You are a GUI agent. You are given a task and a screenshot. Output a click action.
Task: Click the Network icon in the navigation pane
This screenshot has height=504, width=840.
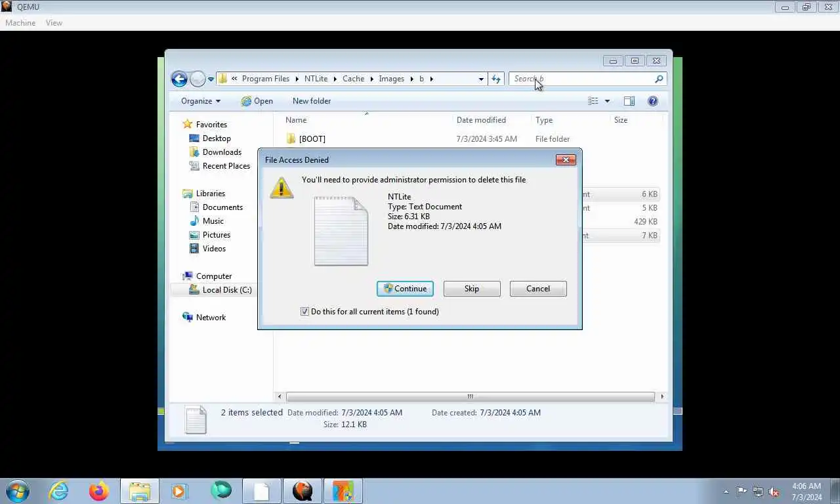[x=188, y=317]
